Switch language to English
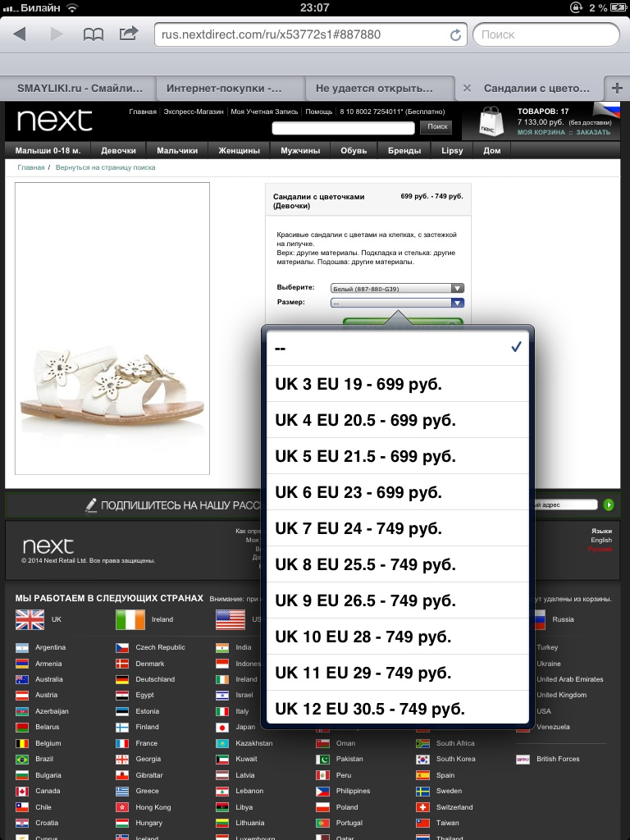The width and height of the screenshot is (630, 840). [601, 540]
